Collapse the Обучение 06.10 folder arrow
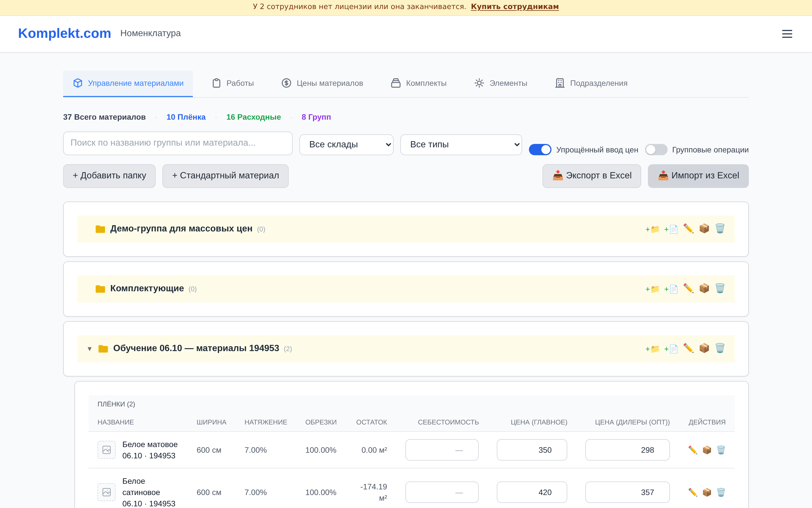Image resolution: width=812 pixels, height=508 pixels. point(90,349)
